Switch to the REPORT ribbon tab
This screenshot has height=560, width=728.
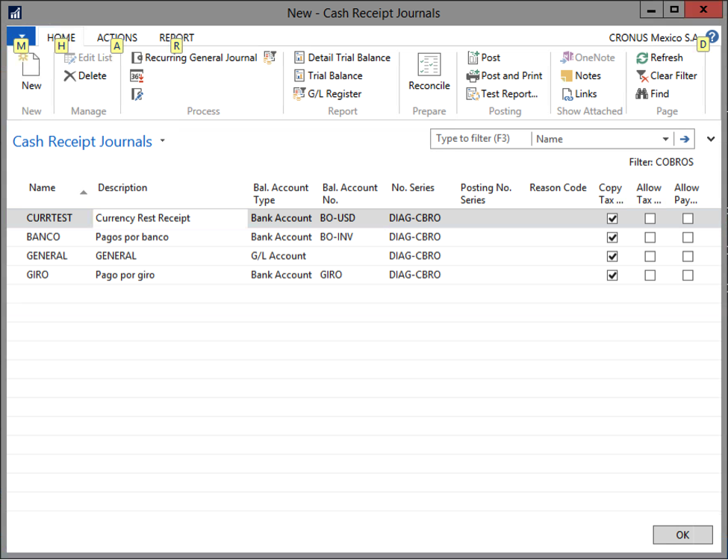[x=176, y=37]
